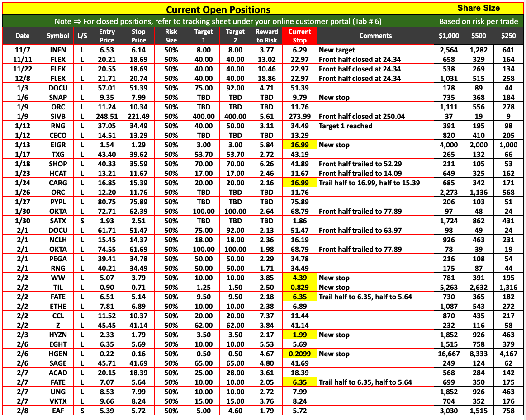Image resolution: width=526 pixels, height=420 pixels.
Task: Select the EAF symbol cell
Action: (58, 411)
